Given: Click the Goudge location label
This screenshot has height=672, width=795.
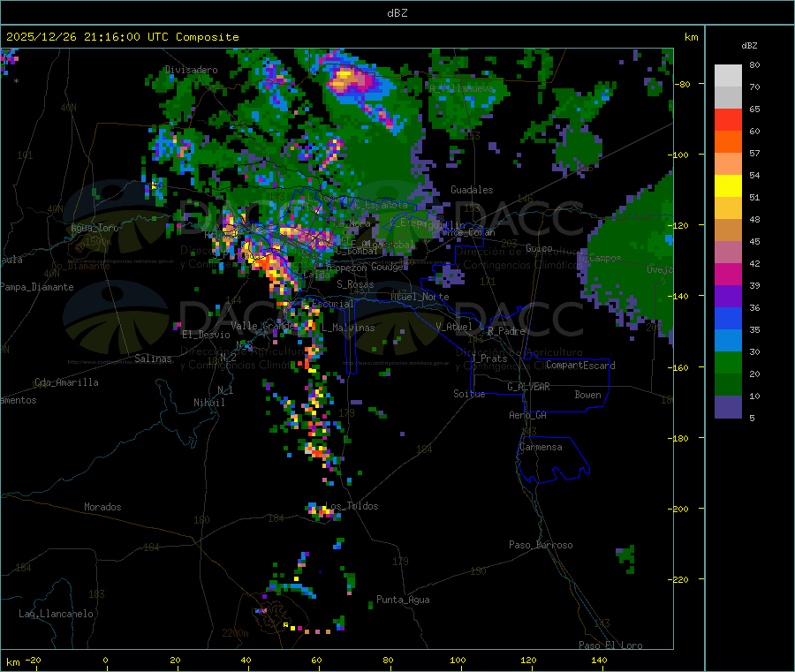Looking at the screenshot, I should point(387,267).
